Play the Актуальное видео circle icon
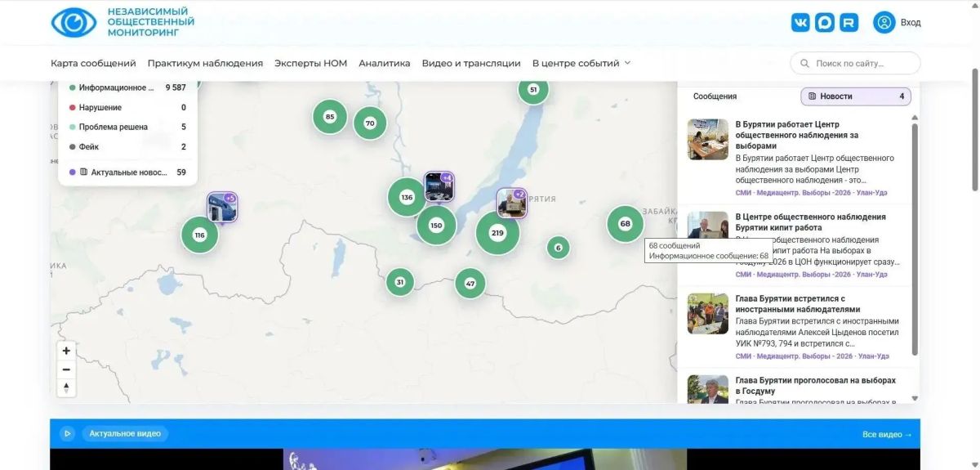980x470 pixels. [x=68, y=433]
